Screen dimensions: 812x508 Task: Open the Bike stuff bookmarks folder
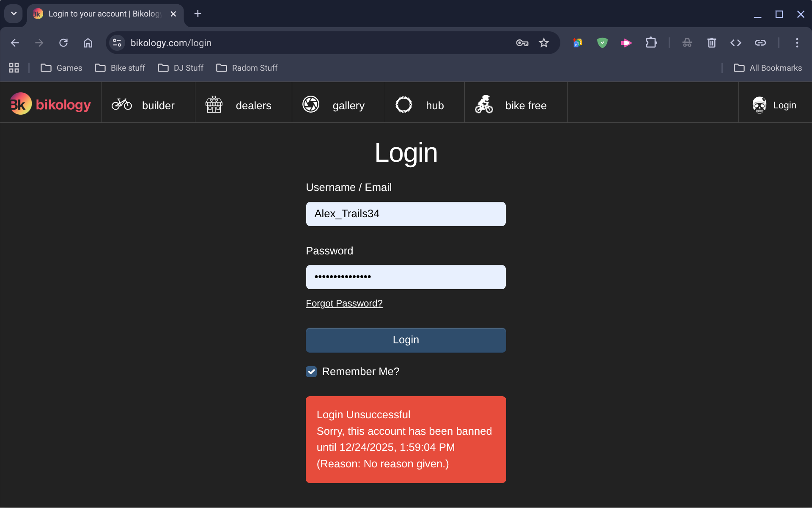coord(120,68)
